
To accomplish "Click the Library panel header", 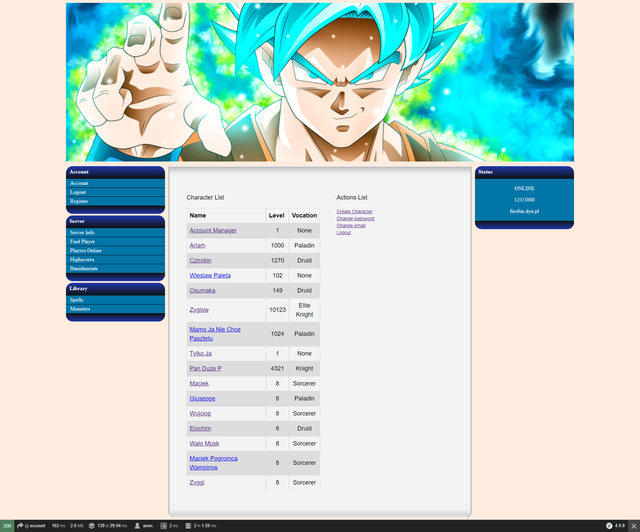I will 116,289.
